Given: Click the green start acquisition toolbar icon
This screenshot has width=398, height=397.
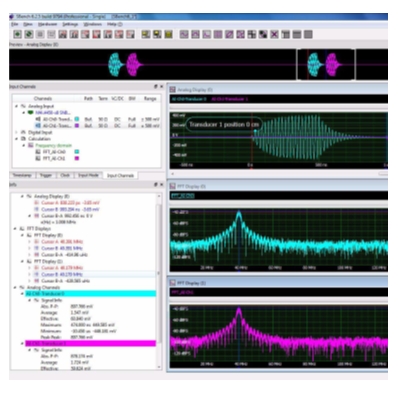Looking at the screenshot, I should coord(17,34).
